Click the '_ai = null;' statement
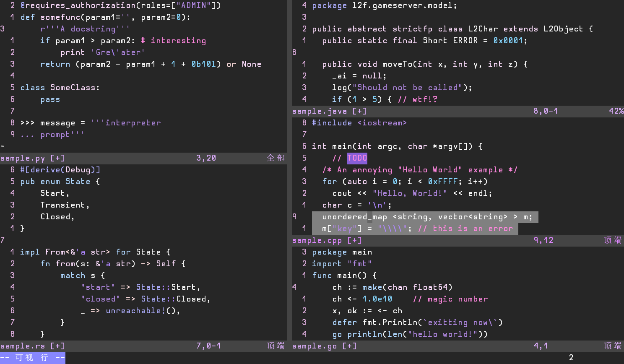Viewport: 624px width, 364px height. (360, 76)
